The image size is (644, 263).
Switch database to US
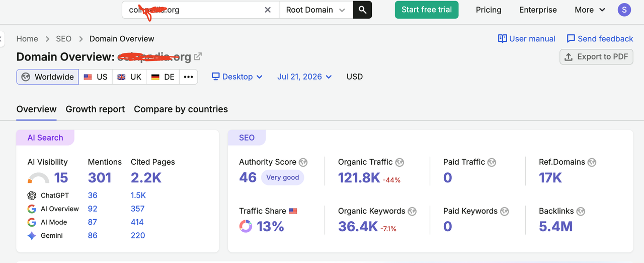(x=96, y=77)
